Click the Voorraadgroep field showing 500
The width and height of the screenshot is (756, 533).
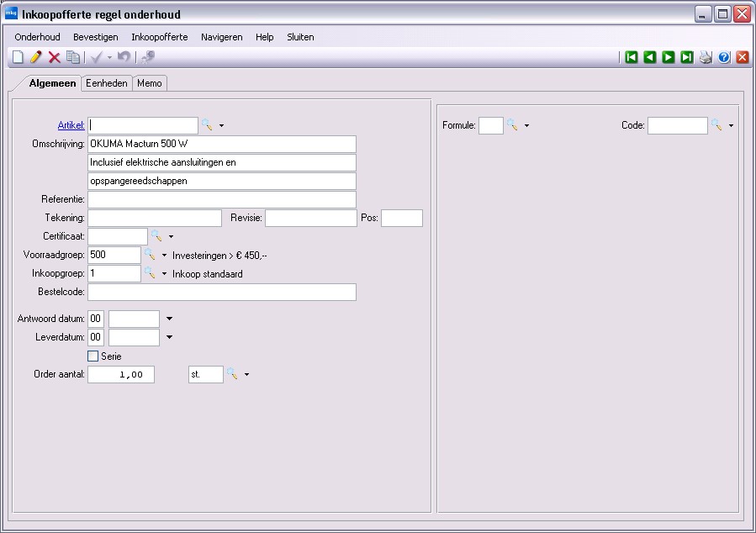[x=114, y=255]
